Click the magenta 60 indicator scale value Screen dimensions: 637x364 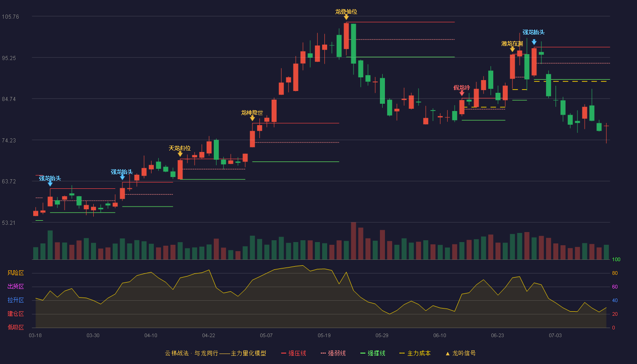click(x=615, y=287)
